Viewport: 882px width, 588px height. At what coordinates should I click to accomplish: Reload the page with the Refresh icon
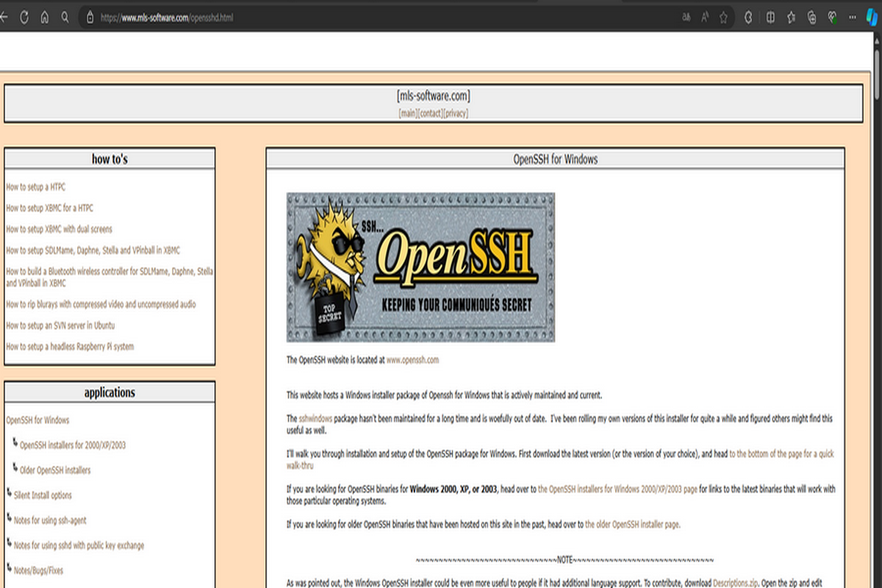[24, 17]
